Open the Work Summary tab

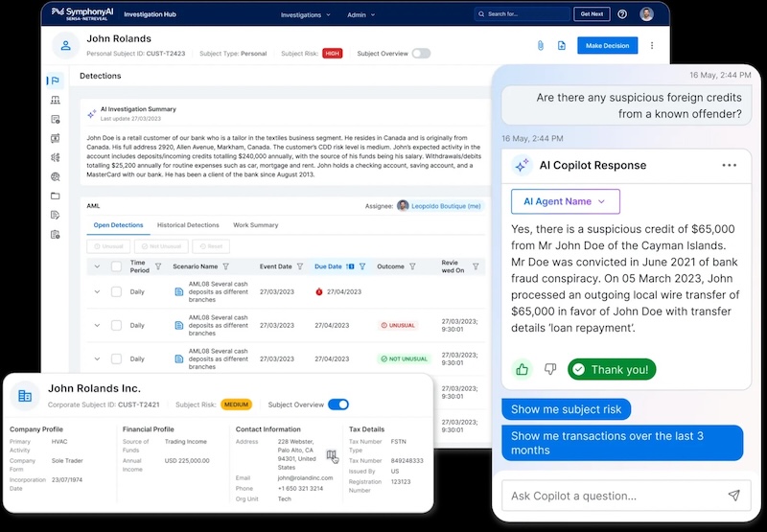pyautogui.click(x=255, y=225)
